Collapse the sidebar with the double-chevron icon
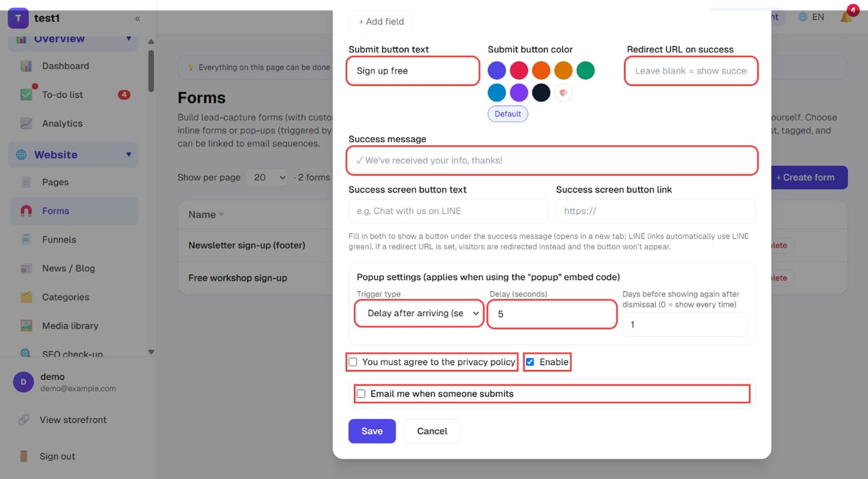868x479 pixels. click(138, 18)
